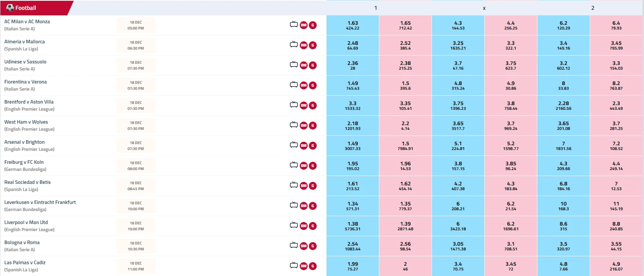Click the BM icon for Real Sociedad v Betis
This screenshot has width=644, height=276.
coord(304,185)
